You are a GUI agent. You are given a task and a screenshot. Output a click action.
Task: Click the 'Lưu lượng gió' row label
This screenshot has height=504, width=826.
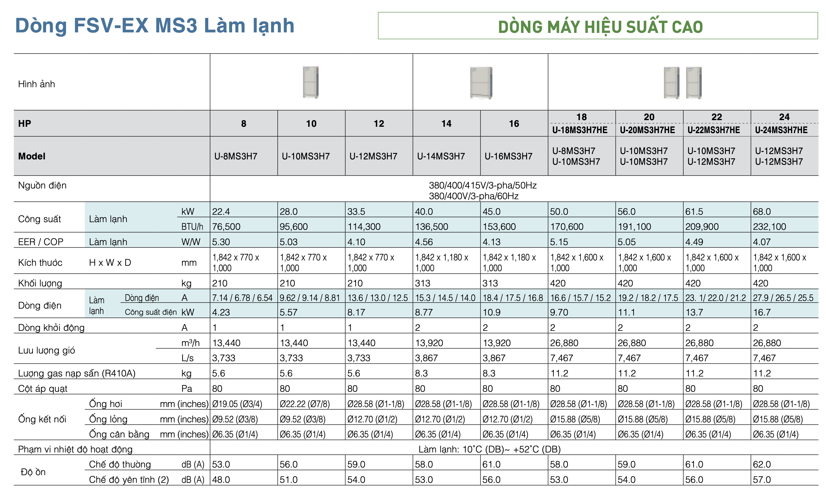point(47,351)
